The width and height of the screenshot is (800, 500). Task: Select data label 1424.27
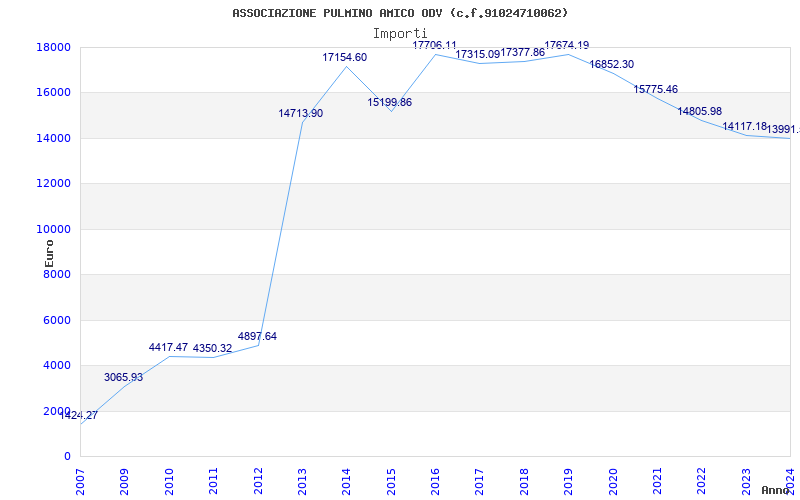tap(79, 415)
